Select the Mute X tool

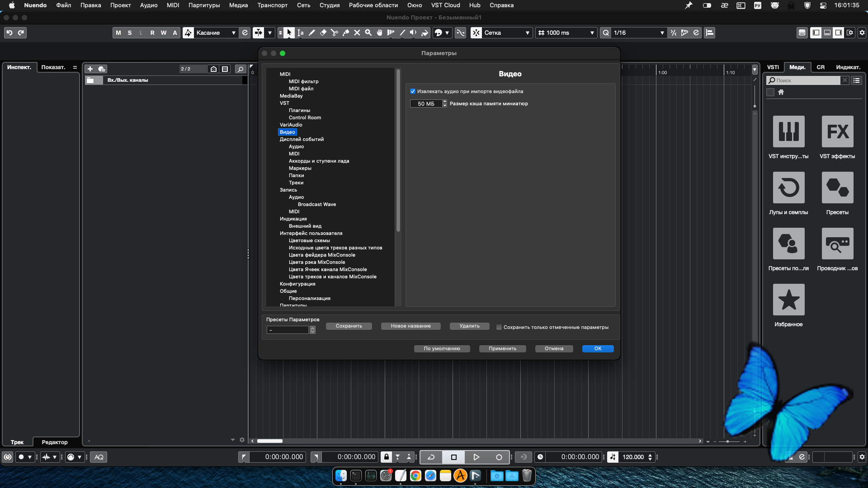357,33
